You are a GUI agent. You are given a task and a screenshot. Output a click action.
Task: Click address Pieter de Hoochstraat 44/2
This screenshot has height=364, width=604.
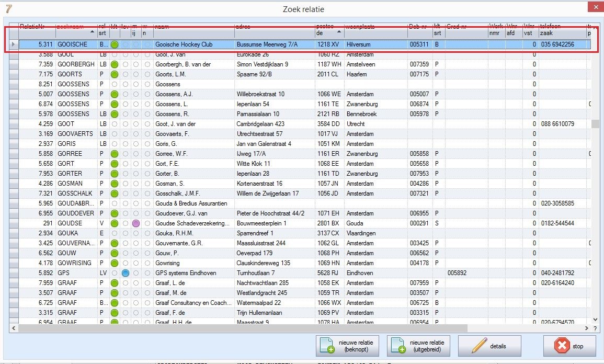[270, 213]
